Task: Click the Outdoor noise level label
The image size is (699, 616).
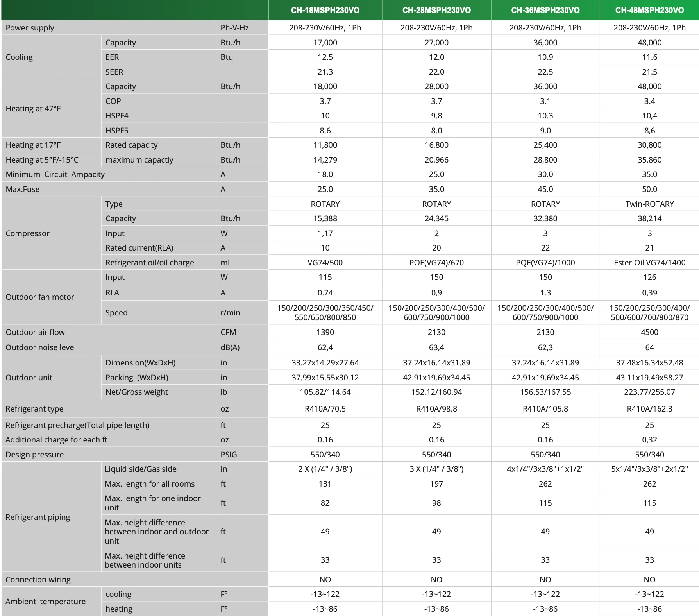Action: [x=41, y=347]
